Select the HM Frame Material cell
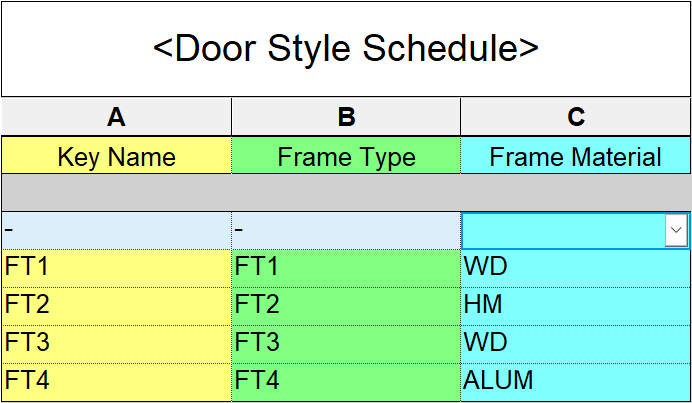The image size is (692, 403). [x=576, y=304]
